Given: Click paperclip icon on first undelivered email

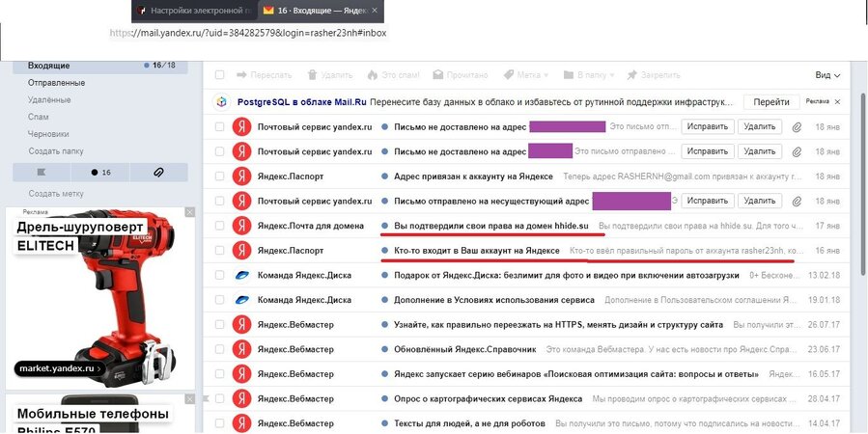Looking at the screenshot, I should (797, 126).
